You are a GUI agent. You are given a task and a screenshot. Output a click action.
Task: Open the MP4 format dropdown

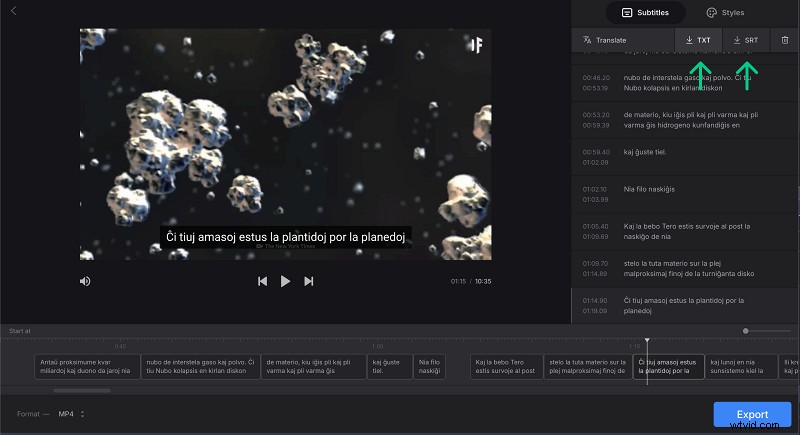coord(70,414)
